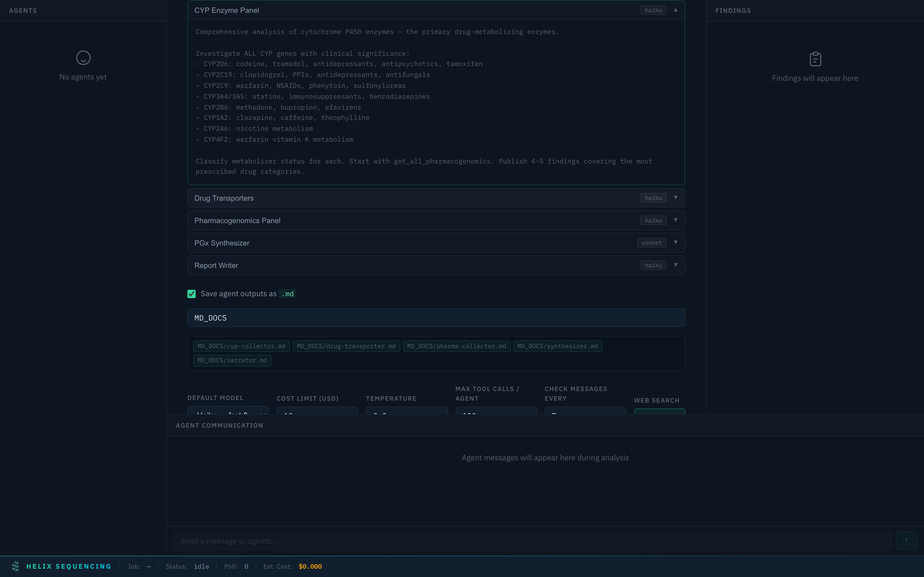This screenshot has height=577, width=924.
Task: Click the Web Search toggle button
Action: tap(659, 411)
